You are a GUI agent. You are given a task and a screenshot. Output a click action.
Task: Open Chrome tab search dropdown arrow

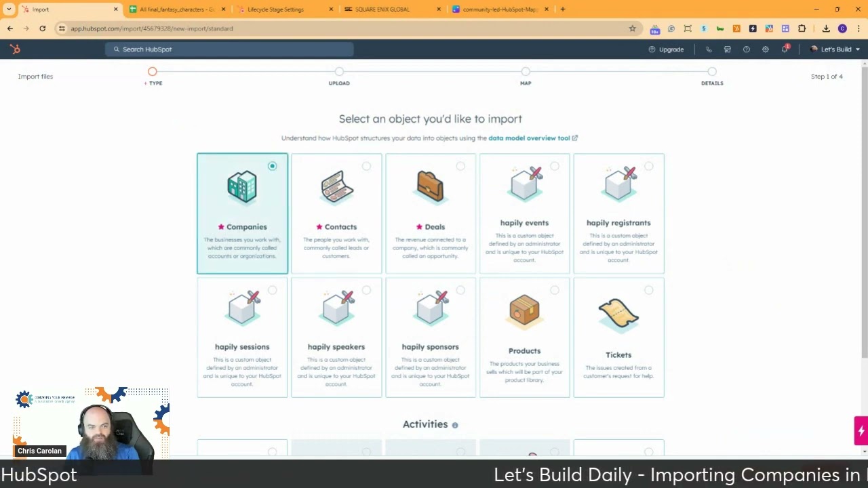[x=9, y=9]
